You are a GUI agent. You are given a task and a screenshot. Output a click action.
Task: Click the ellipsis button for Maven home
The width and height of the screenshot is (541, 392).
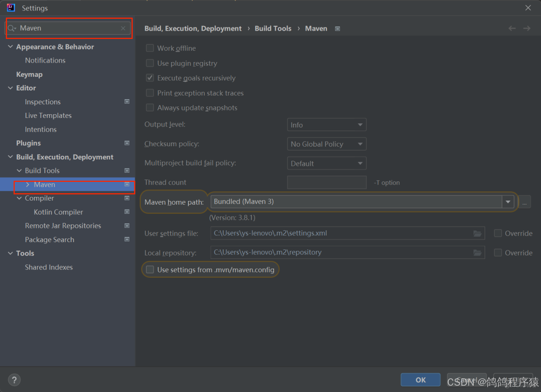pos(525,202)
